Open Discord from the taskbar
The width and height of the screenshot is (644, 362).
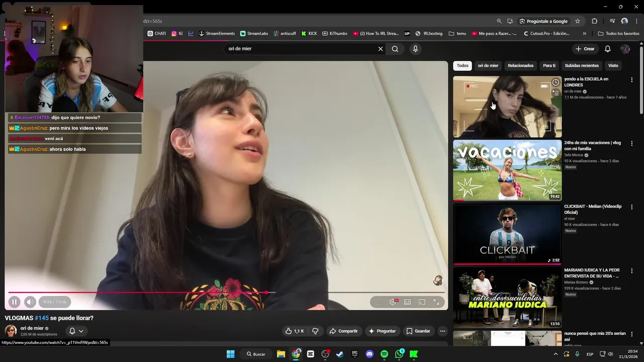370,354
